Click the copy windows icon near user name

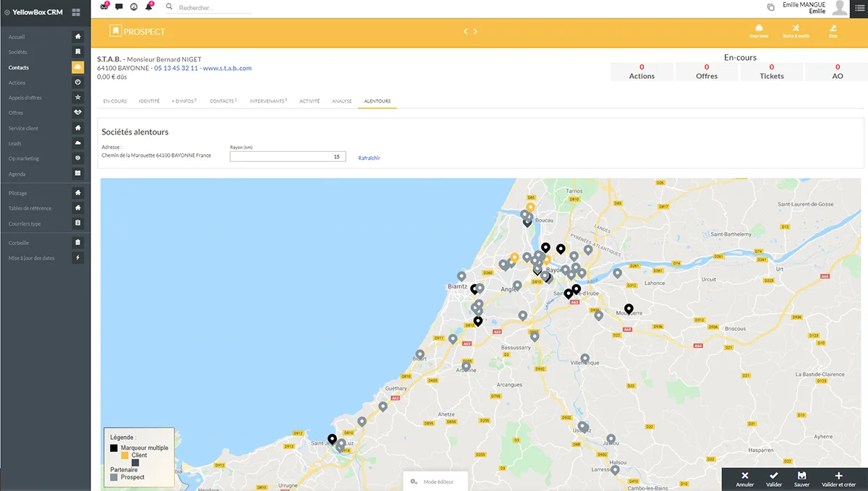pyautogui.click(x=770, y=7)
